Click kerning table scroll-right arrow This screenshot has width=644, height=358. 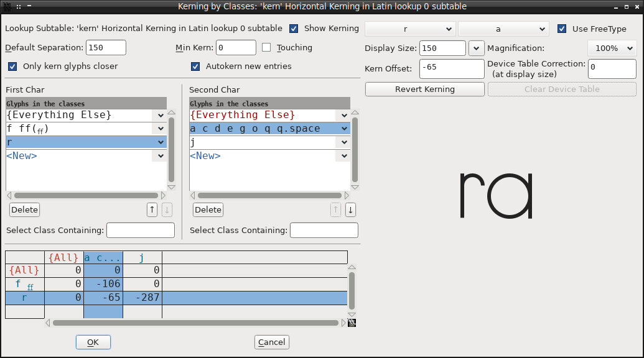pyautogui.click(x=343, y=323)
